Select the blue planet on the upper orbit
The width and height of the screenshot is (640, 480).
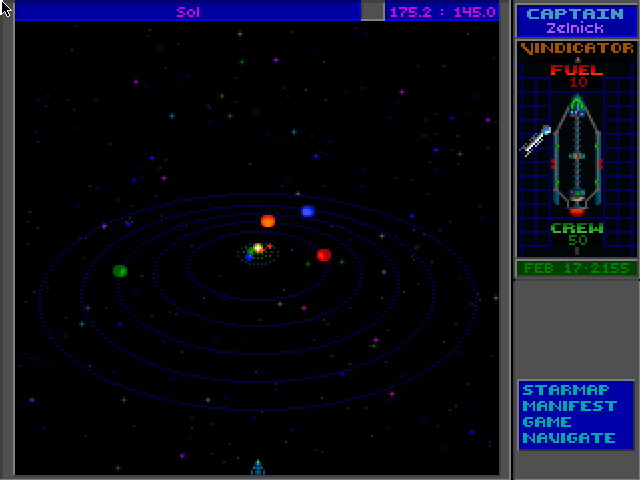308,211
